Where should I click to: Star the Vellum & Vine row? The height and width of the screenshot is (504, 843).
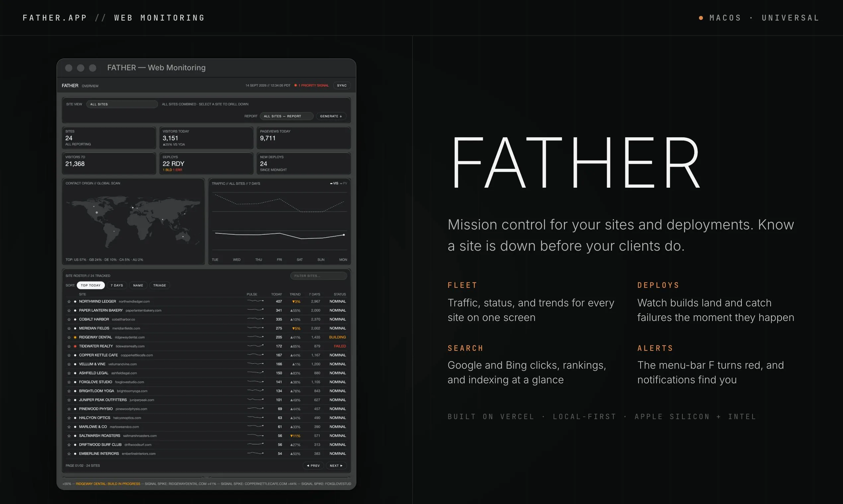point(69,364)
